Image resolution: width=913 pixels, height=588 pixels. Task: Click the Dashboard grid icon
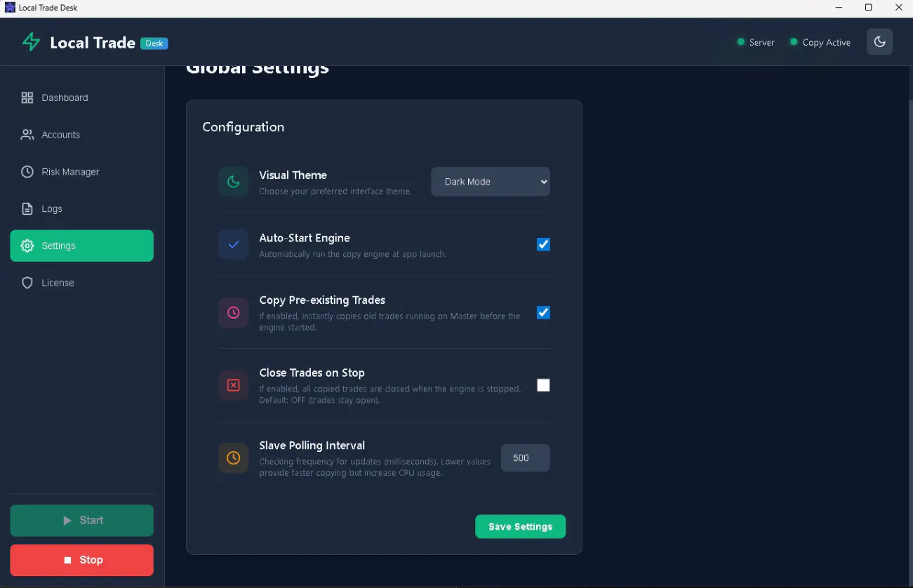coord(27,98)
